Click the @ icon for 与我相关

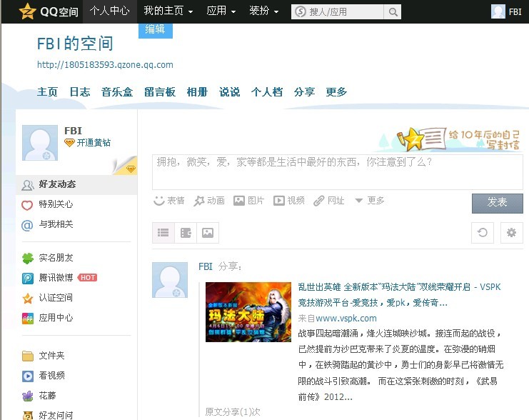click(27, 225)
